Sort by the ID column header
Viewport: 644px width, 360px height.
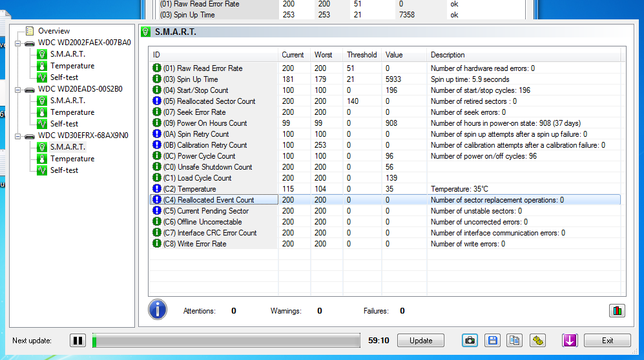[x=214, y=55]
